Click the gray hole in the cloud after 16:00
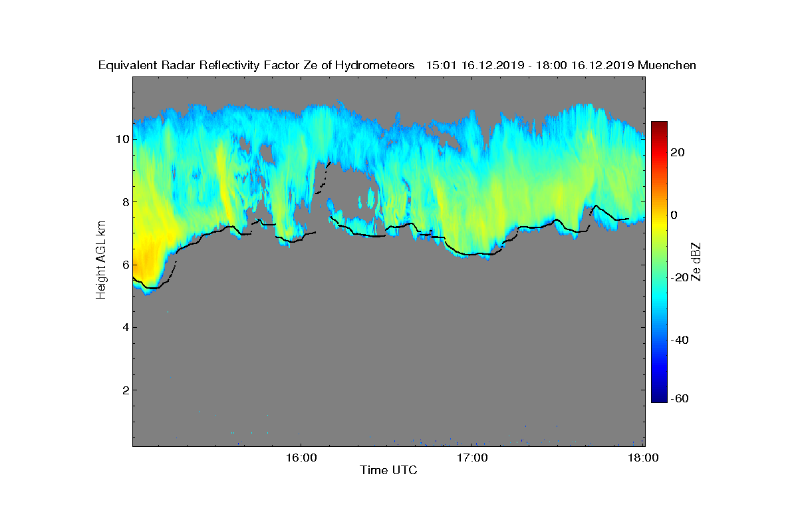Screen dimensions: 798x532 [x=349, y=190]
